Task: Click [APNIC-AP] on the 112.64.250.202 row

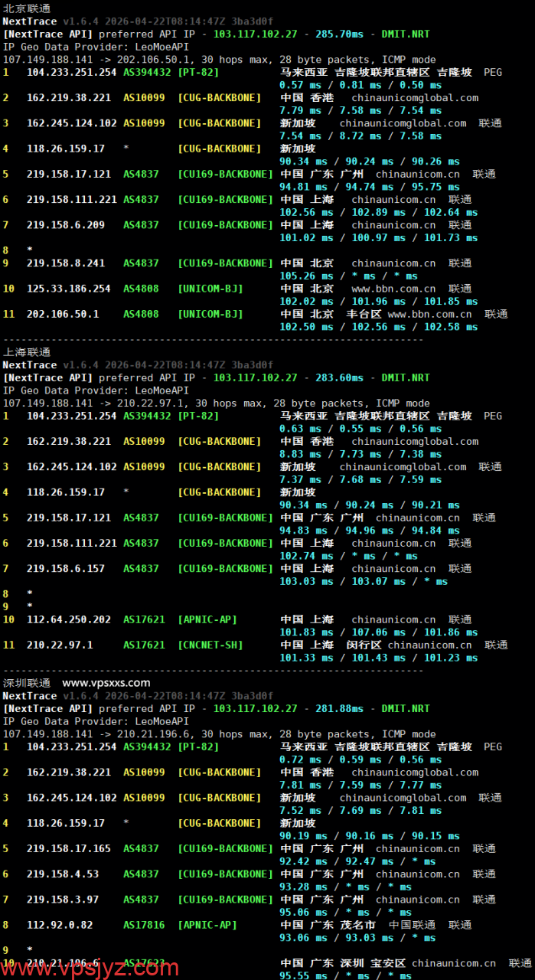Action: pyautogui.click(x=207, y=619)
